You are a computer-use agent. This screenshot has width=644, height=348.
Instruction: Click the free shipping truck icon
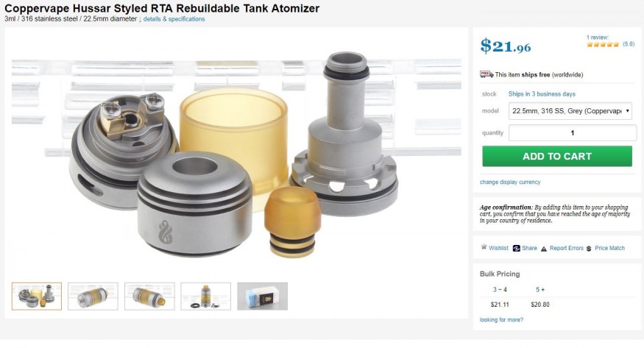click(486, 74)
